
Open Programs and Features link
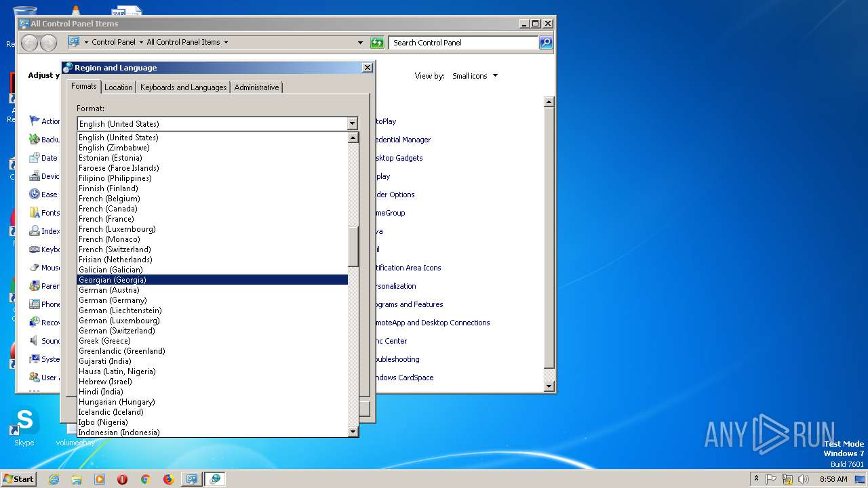409,304
